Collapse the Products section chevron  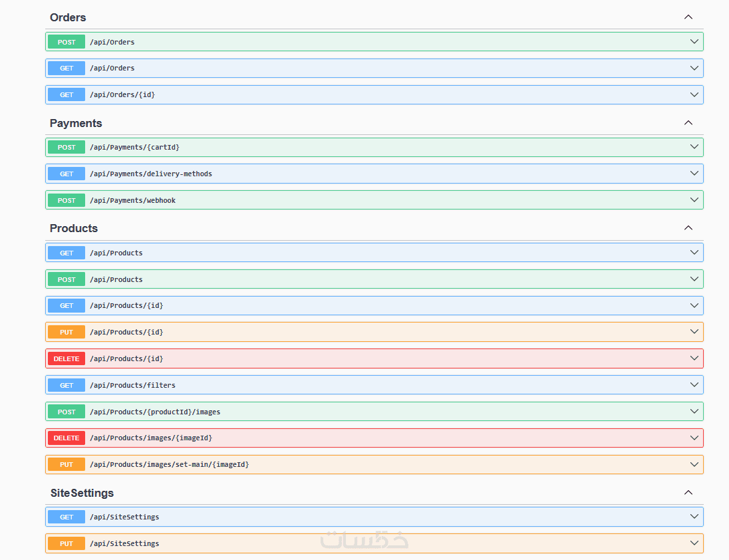click(688, 227)
